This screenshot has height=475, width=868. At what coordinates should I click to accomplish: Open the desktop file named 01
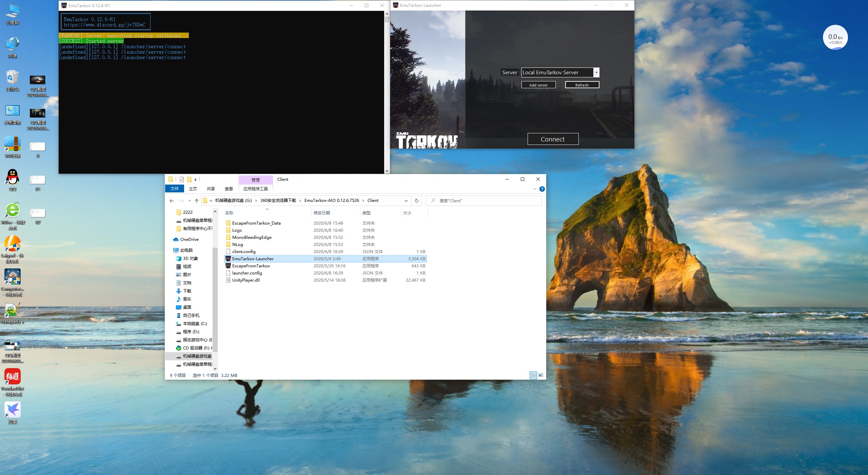38,183
